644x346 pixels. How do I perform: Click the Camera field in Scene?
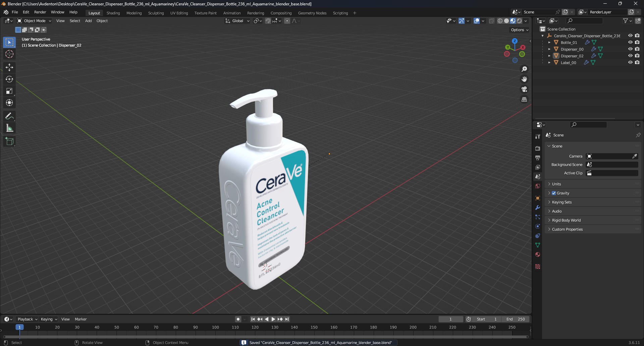pos(612,156)
